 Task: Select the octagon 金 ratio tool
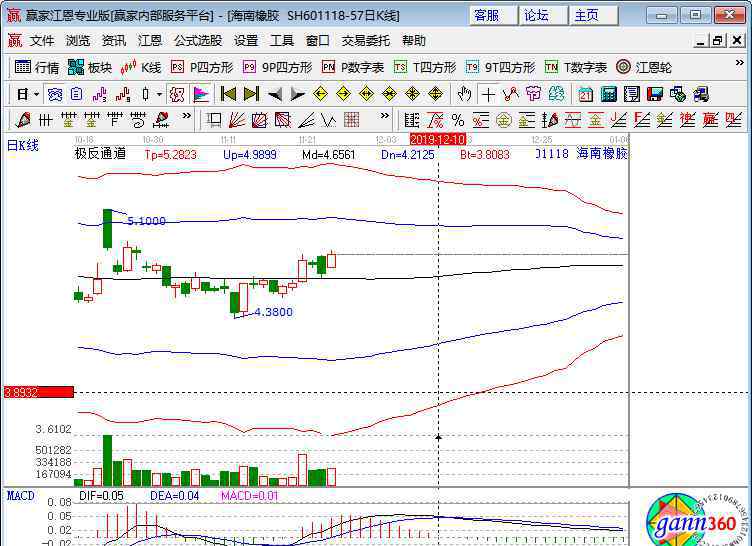click(504, 120)
